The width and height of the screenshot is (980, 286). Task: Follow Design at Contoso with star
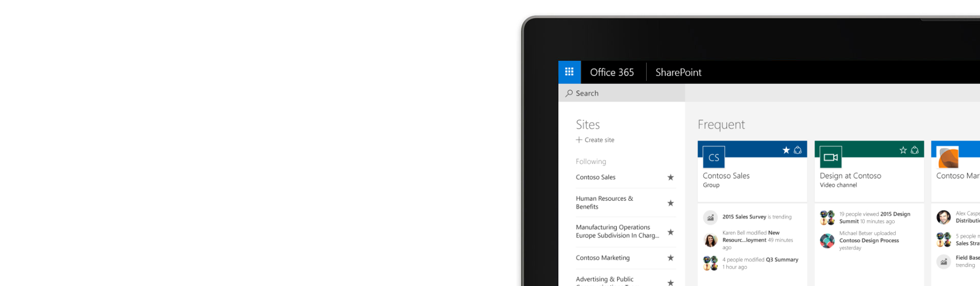pos(903,150)
